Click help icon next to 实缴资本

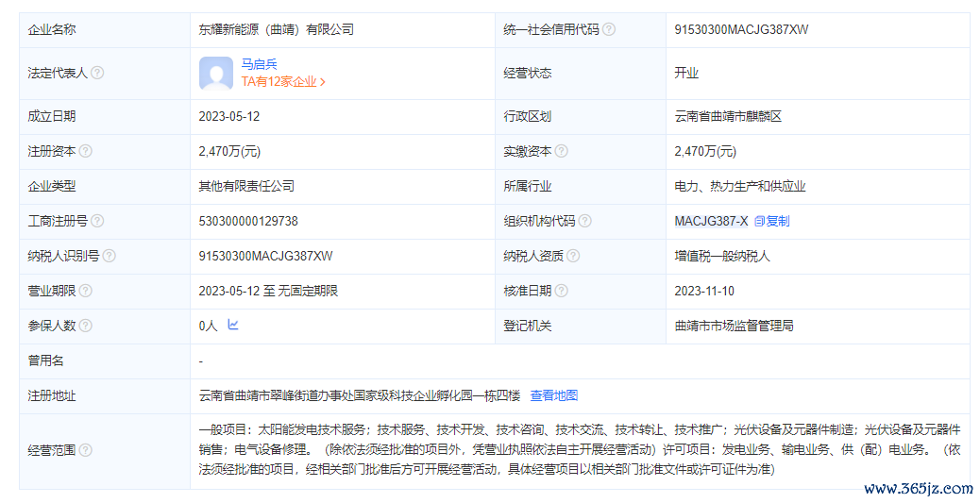point(561,151)
